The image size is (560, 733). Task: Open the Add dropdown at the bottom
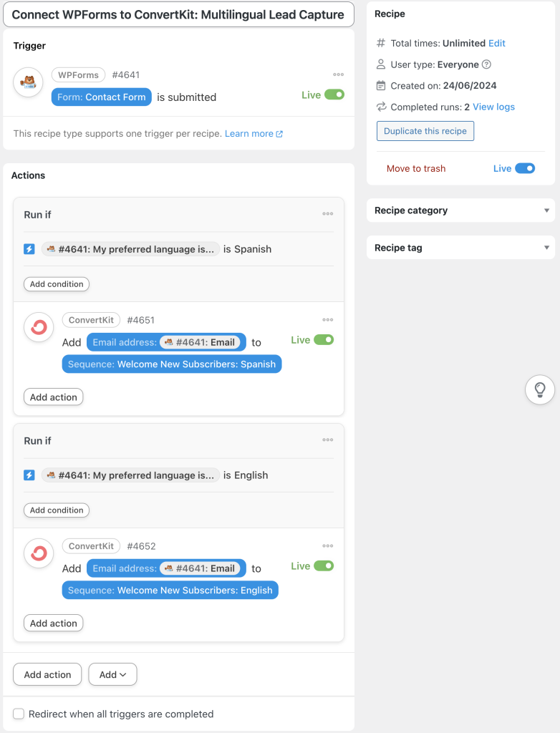point(112,674)
